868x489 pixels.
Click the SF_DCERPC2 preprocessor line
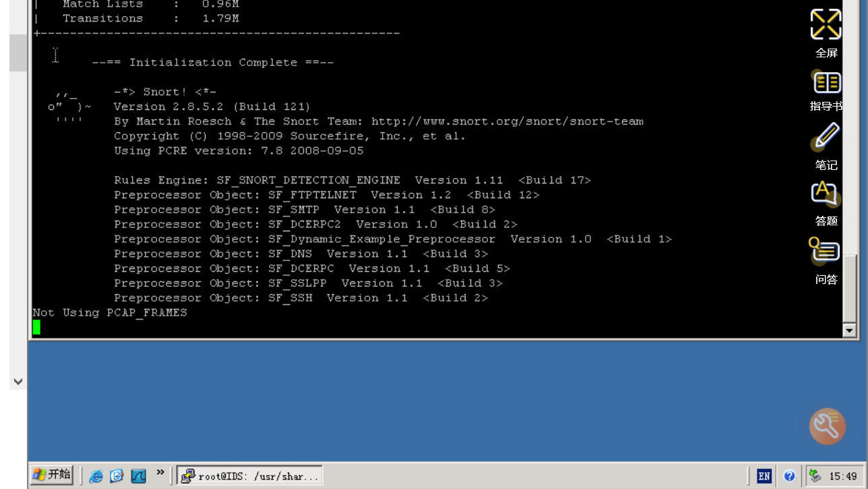315,224
